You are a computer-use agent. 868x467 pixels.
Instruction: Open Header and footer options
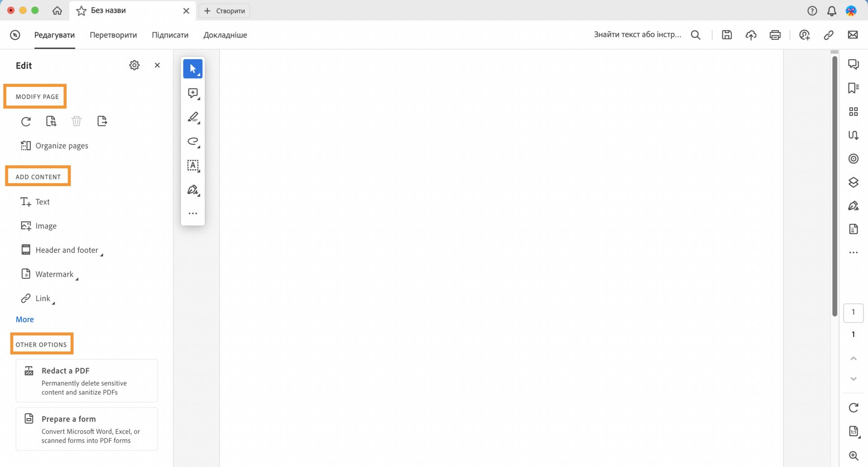(x=62, y=250)
